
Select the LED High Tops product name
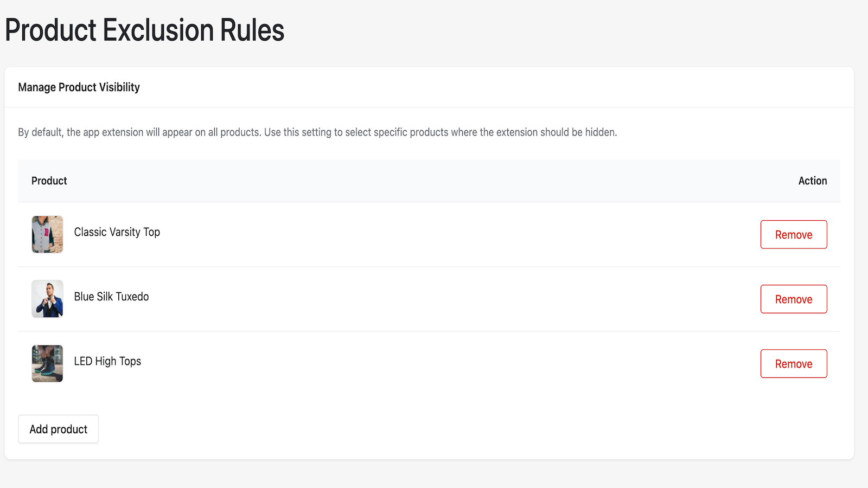coord(107,361)
